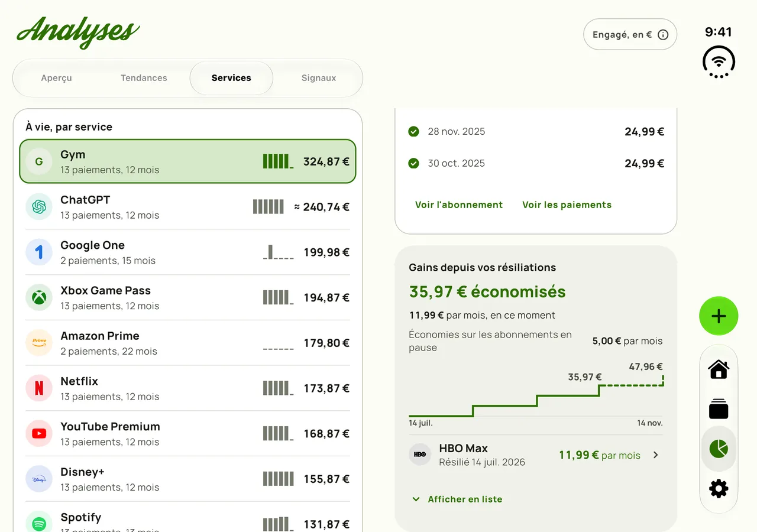The height and width of the screenshot is (532, 757).
Task: Expand Afficher en liste
Action: click(457, 499)
